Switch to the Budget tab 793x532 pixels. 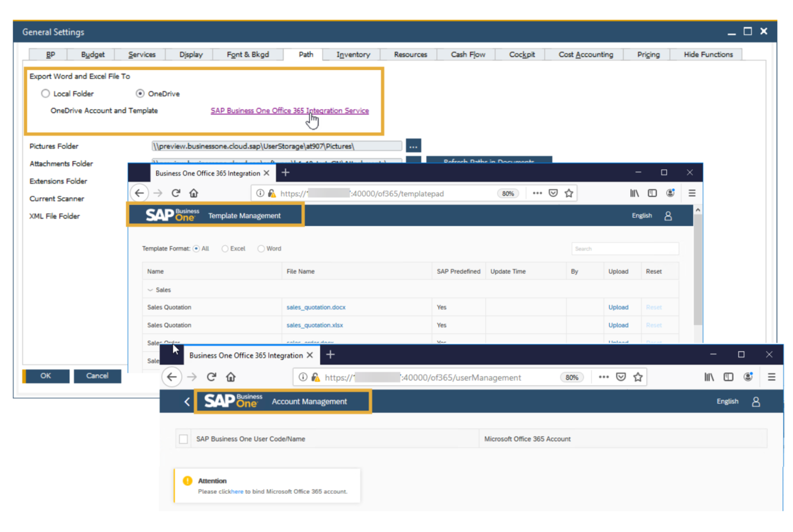click(93, 54)
